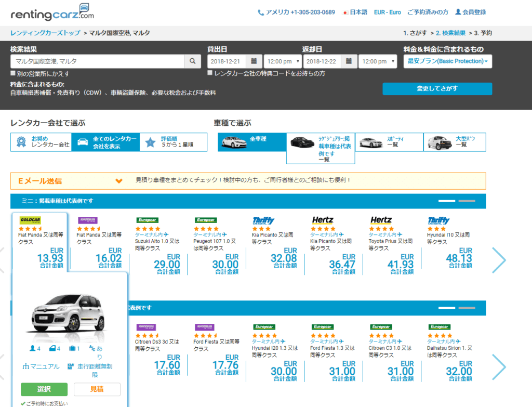532x407 pixels.
Task: Click the existing reservation link in header
Action: pyautogui.click(x=428, y=12)
